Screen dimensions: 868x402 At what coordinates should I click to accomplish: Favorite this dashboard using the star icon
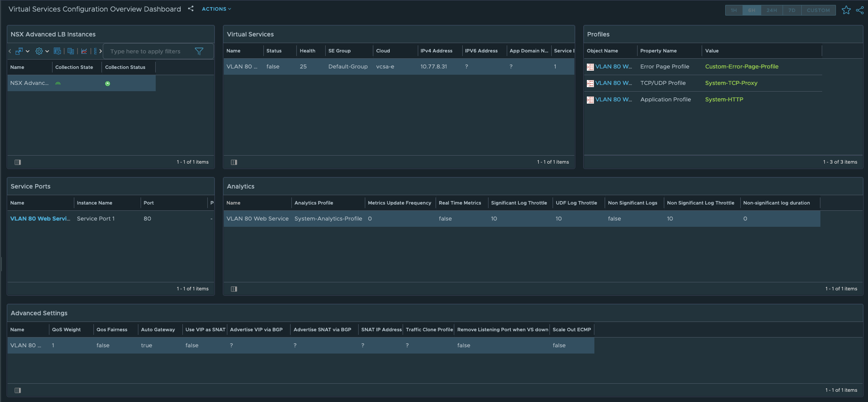click(x=846, y=10)
